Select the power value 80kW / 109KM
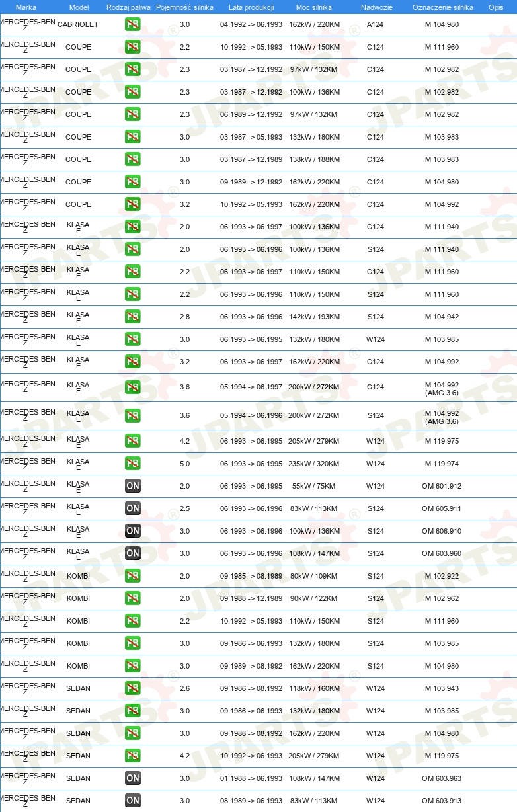 click(313, 576)
